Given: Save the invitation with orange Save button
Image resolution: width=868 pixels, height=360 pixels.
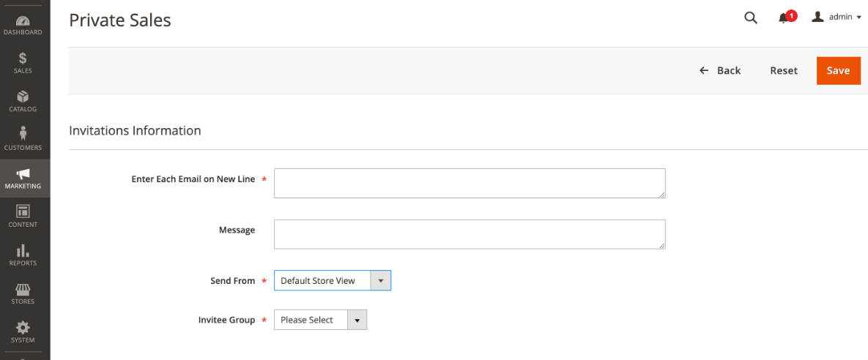Looking at the screenshot, I should click(838, 71).
